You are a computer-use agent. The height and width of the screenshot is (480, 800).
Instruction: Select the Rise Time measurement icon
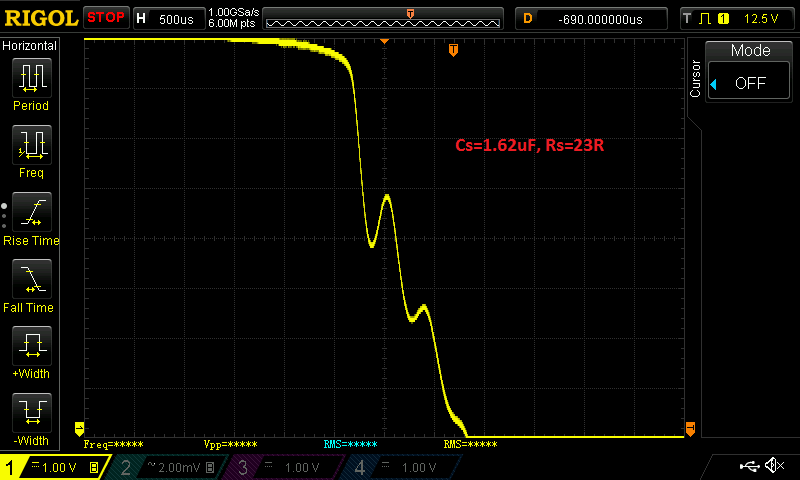click(32, 212)
